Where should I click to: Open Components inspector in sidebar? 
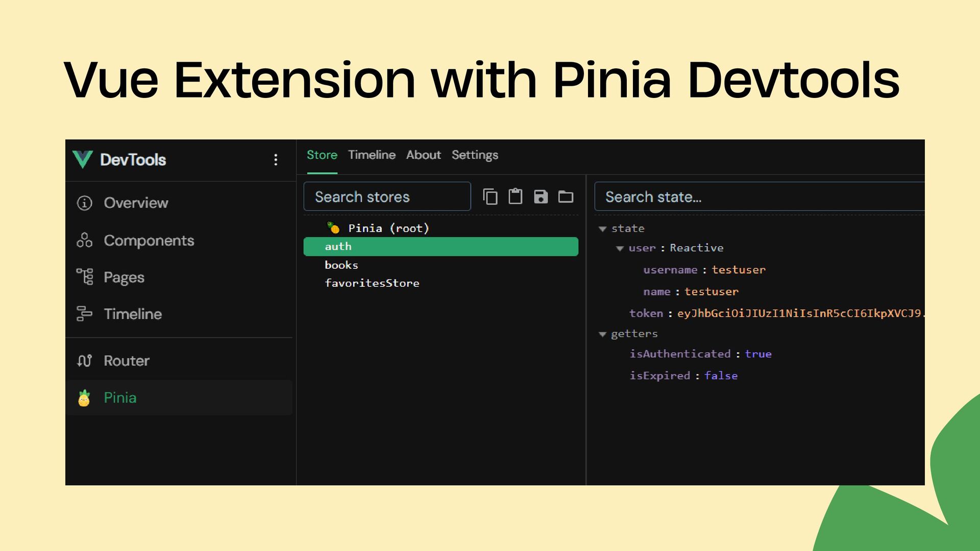[148, 240]
